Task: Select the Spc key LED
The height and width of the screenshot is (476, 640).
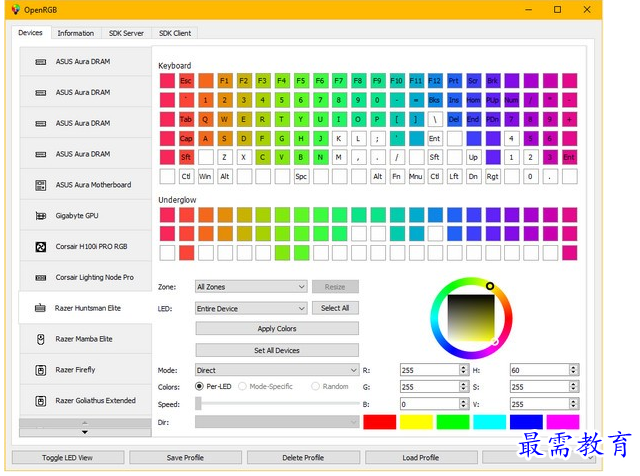Action: coord(301,176)
